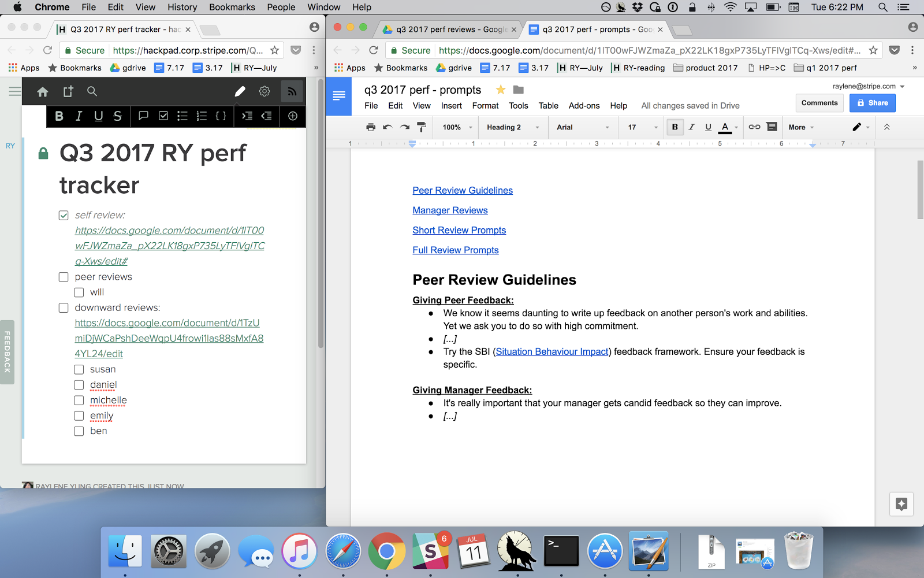Insert a numbered list in Hackpad
The height and width of the screenshot is (578, 924).
[202, 116]
